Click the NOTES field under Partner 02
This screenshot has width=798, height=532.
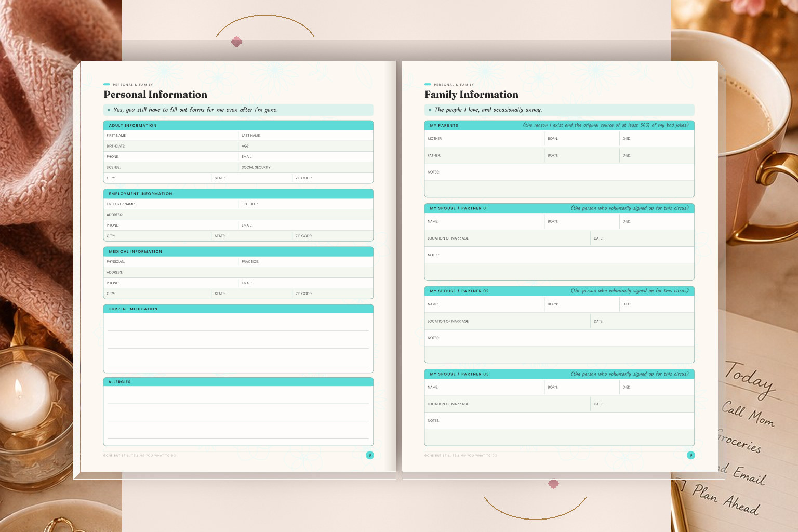pos(560,338)
